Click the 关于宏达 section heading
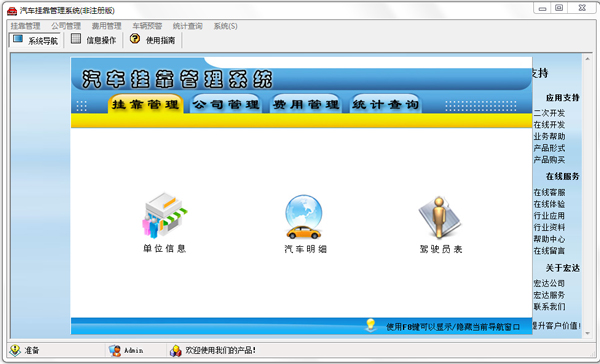The height and width of the screenshot is (364, 600). [562, 268]
